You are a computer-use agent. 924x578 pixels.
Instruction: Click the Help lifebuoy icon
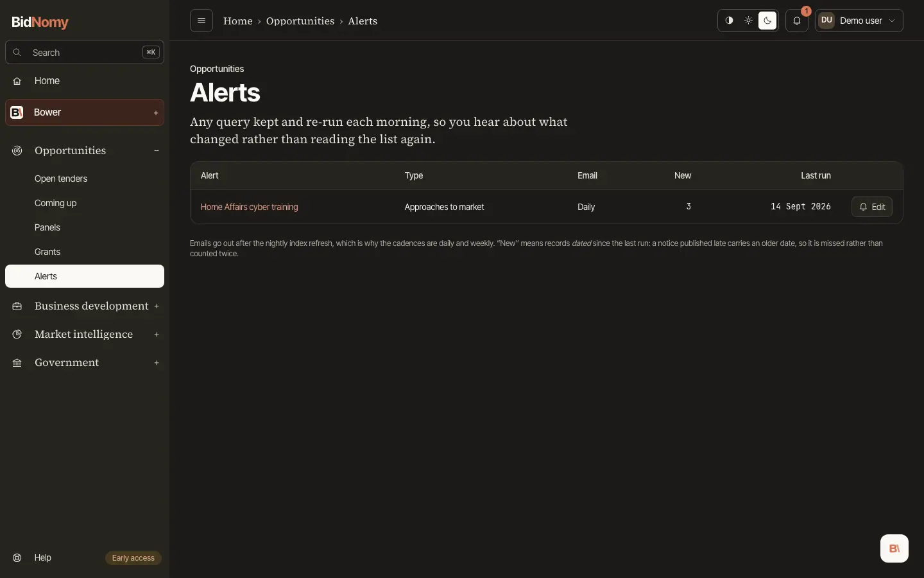[x=17, y=557]
